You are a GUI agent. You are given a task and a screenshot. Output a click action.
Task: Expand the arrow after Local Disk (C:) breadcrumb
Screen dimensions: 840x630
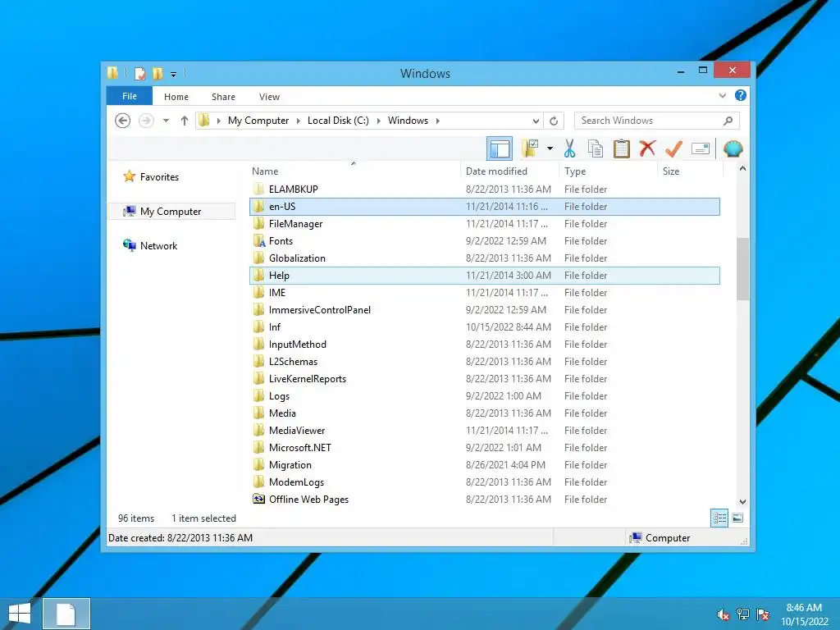coord(378,121)
